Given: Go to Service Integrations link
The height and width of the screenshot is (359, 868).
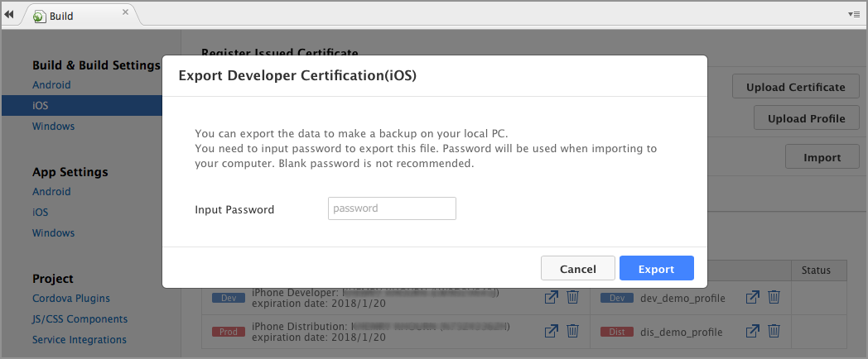Looking at the screenshot, I should pyautogui.click(x=80, y=340).
